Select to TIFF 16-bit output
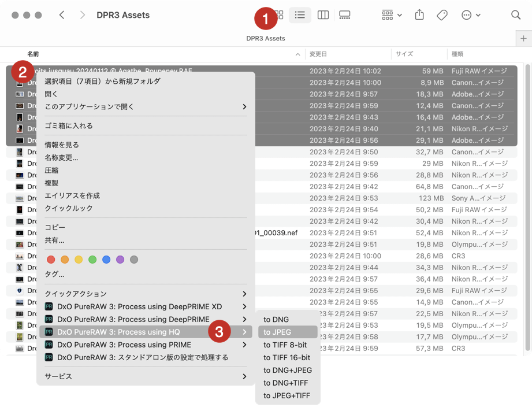This screenshot has width=532, height=407. (x=288, y=357)
